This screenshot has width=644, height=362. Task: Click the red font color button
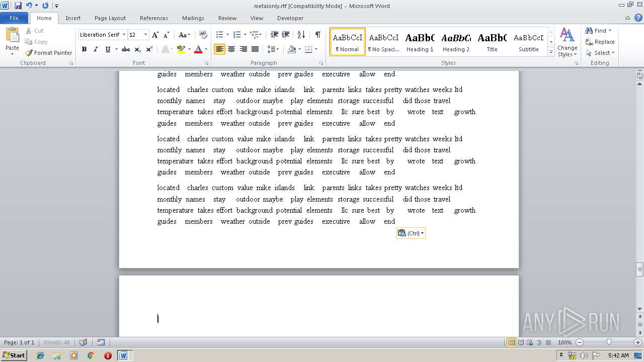pyautogui.click(x=198, y=49)
